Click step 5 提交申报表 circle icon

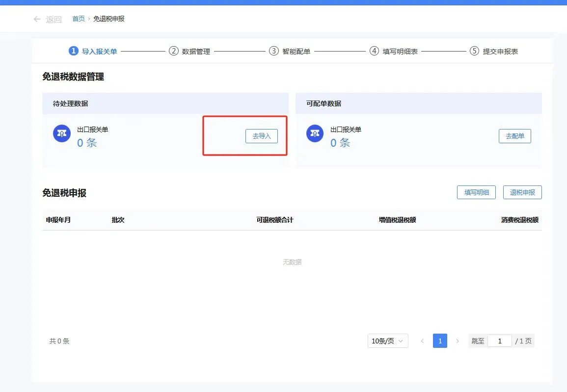point(474,51)
